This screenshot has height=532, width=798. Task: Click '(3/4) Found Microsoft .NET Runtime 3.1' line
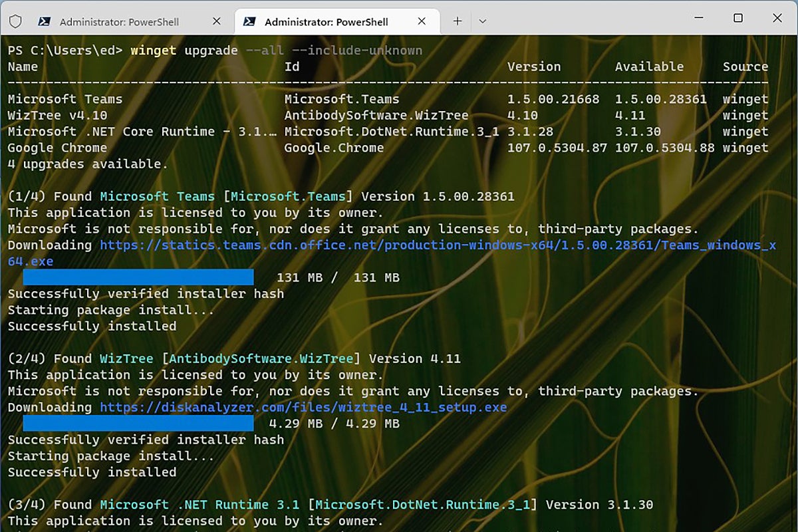pyautogui.click(x=331, y=505)
